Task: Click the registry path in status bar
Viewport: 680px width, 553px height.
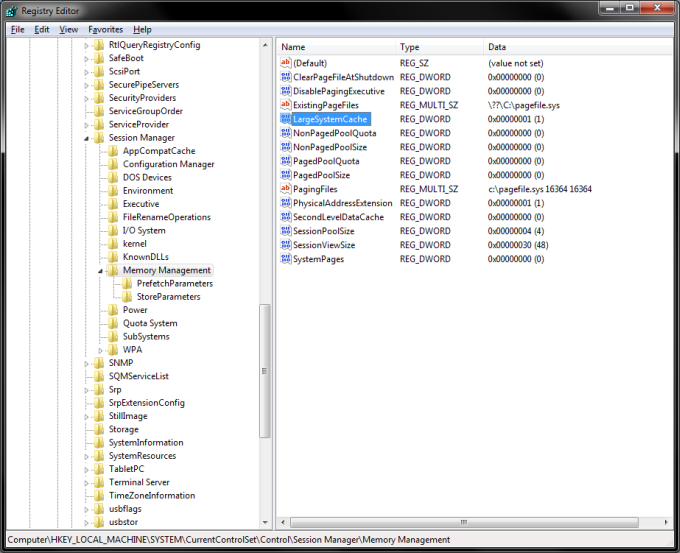Action: coord(229,540)
